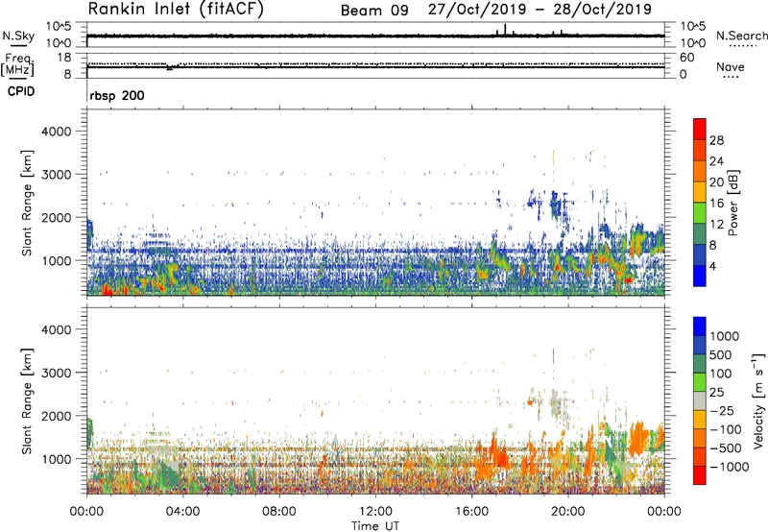Click the 'Rankin Inlet (fitACF)' title
Viewport: 768px width, 532px height.
coord(176,10)
